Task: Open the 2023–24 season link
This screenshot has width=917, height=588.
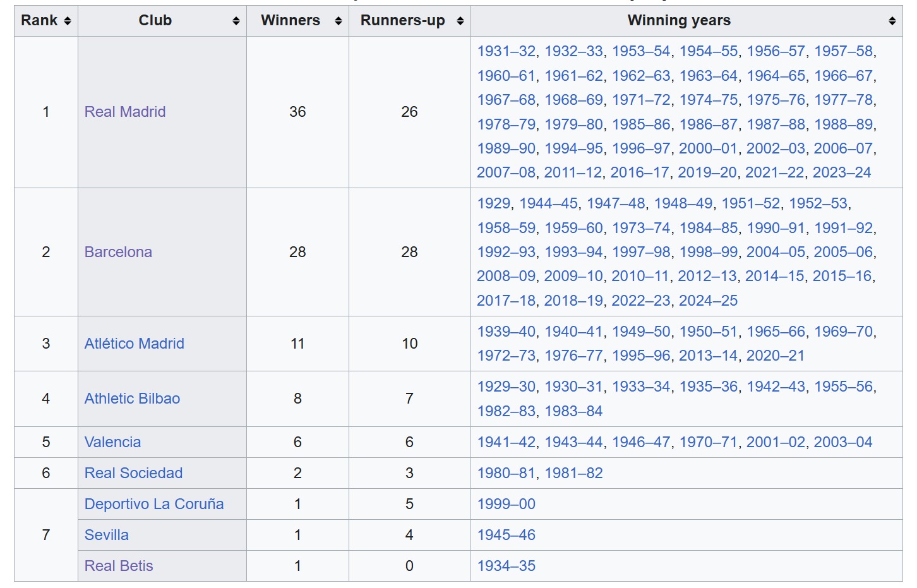Action: (841, 172)
